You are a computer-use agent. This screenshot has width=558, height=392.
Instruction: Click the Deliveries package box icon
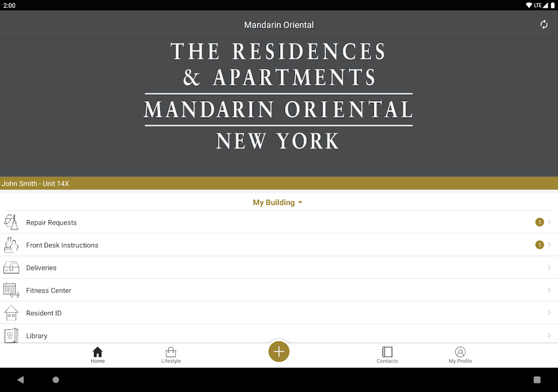[11, 268]
